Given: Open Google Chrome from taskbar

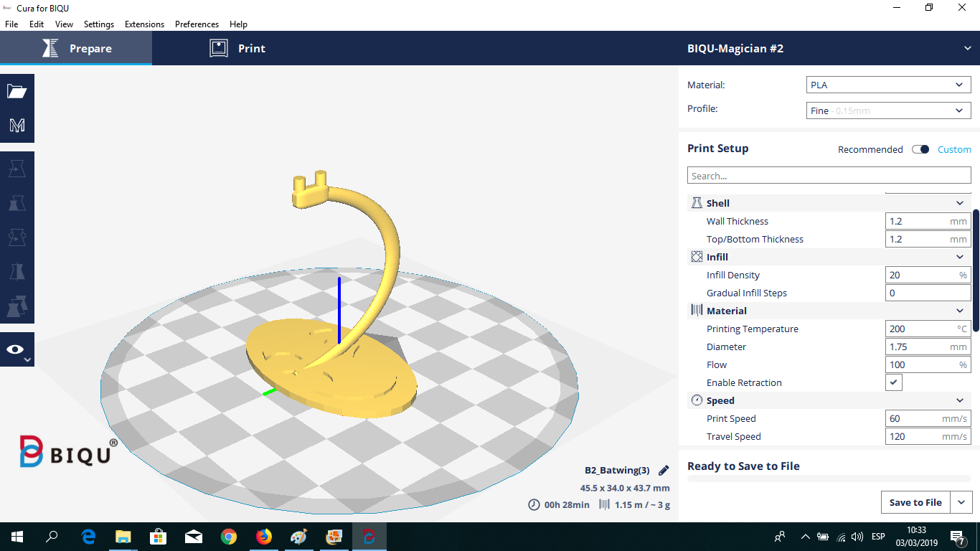Looking at the screenshot, I should 229,537.
